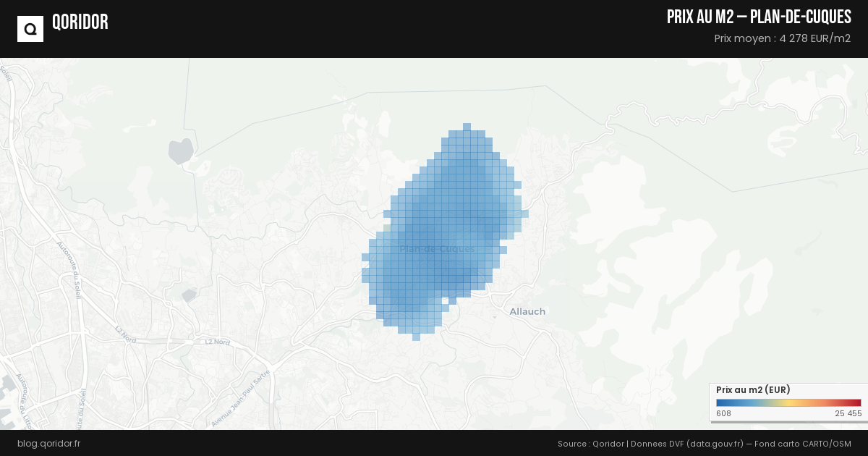Select the legend maximum value 25 455
Image resolution: width=868 pixels, height=456 pixels.
[x=848, y=413]
